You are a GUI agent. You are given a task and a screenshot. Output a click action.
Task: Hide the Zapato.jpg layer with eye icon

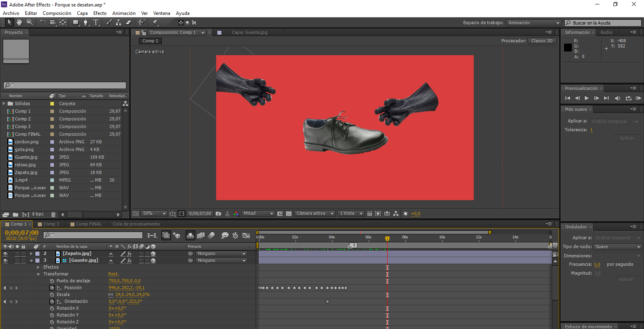tap(5, 254)
